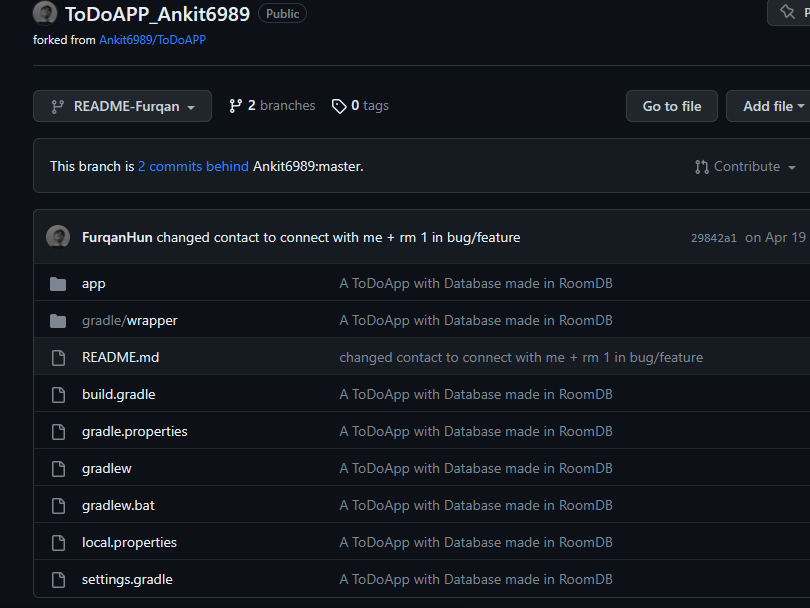Click the app folder icon
The height and width of the screenshot is (608, 810).
pyautogui.click(x=58, y=284)
